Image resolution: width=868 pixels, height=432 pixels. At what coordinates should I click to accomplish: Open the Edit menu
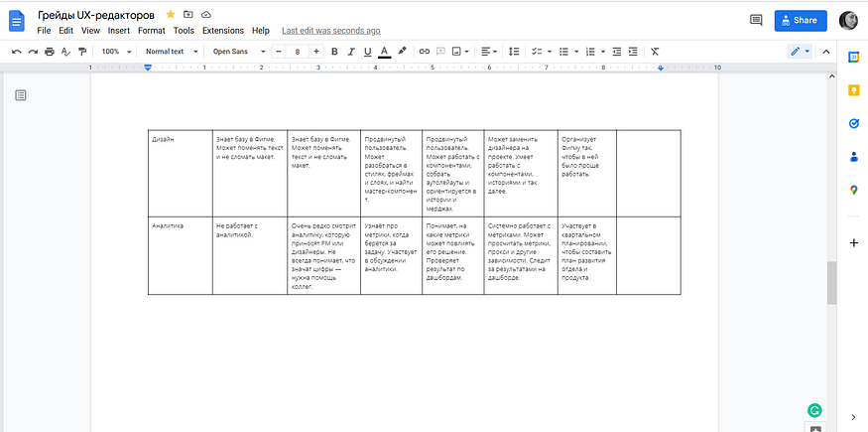[65, 31]
